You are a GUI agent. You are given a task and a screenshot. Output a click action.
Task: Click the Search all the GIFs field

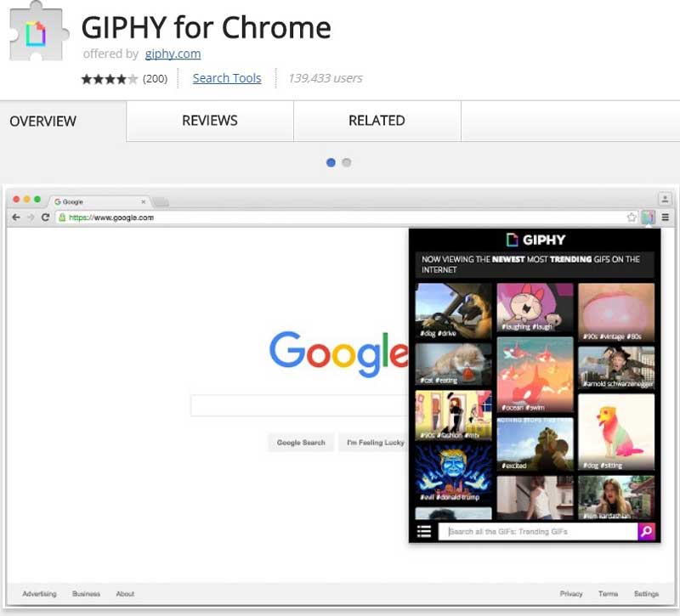(x=538, y=532)
